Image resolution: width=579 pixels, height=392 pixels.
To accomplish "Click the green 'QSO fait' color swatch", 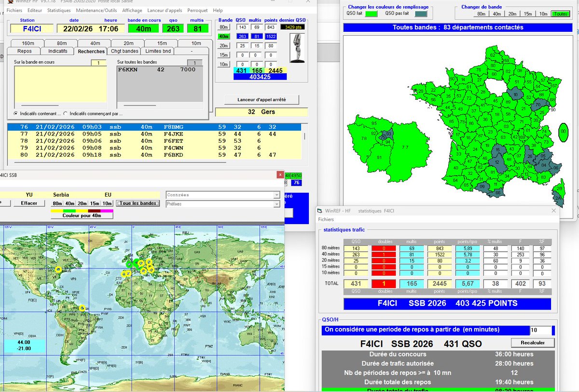I will [x=371, y=14].
